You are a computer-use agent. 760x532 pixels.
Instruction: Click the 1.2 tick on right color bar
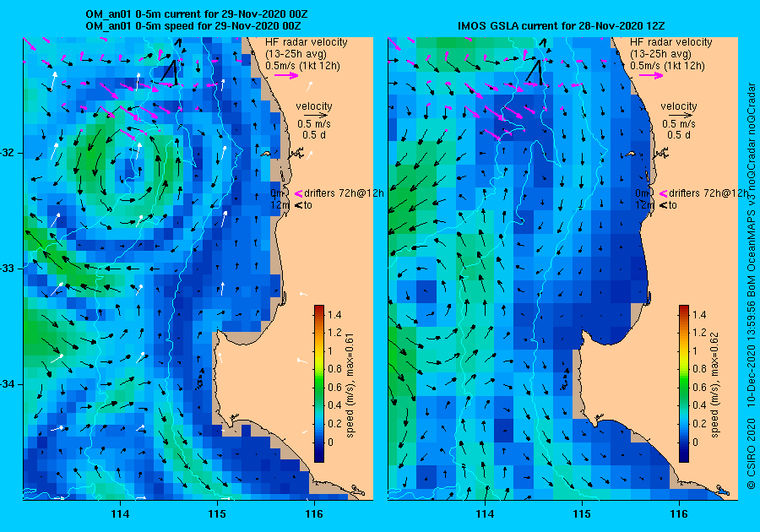click(699, 333)
